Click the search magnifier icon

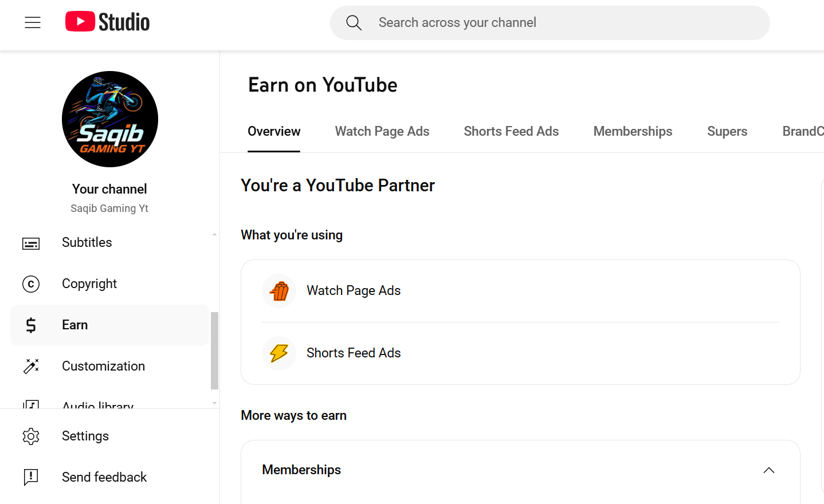click(354, 23)
